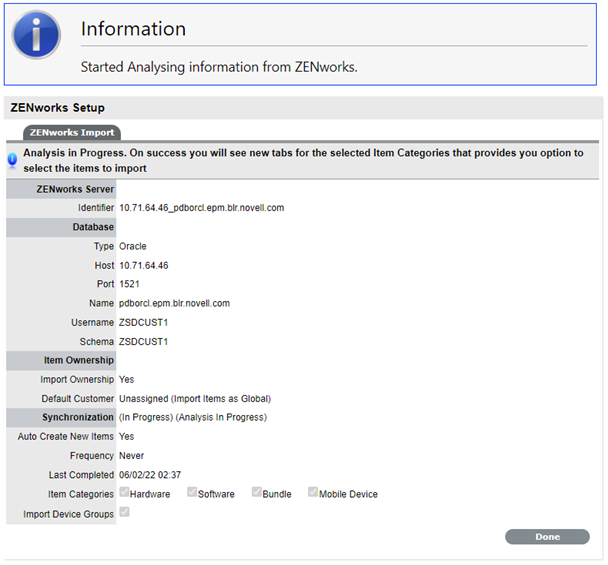This screenshot has width=608, height=565.
Task: Select identifier value 10.71.64.46_pdborcl.epm.blr.novell.com
Action: (201, 208)
